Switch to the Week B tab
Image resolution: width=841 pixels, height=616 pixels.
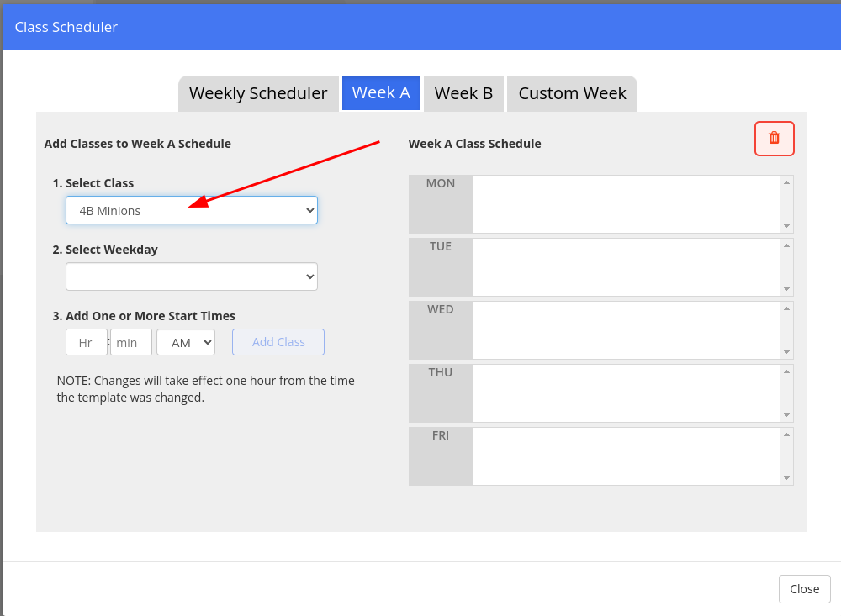[463, 93]
